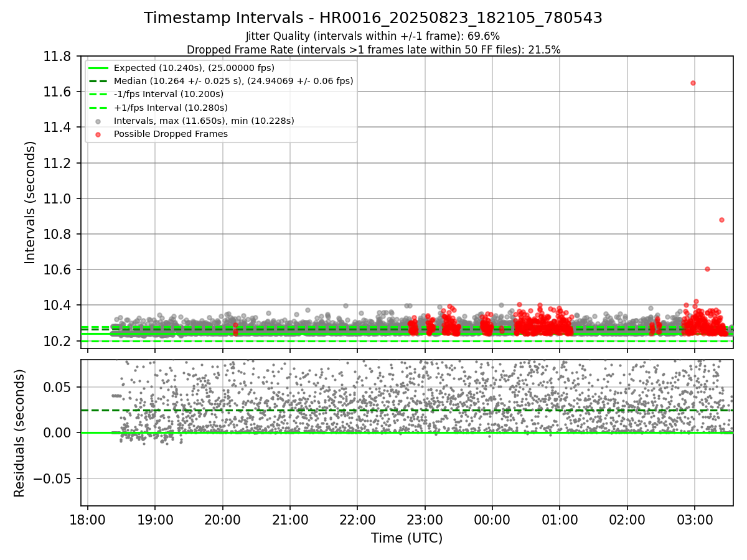Viewport: 747px width, 560px height.
Task: Click the '22:00' x-axis tick label
Action: coord(357,520)
